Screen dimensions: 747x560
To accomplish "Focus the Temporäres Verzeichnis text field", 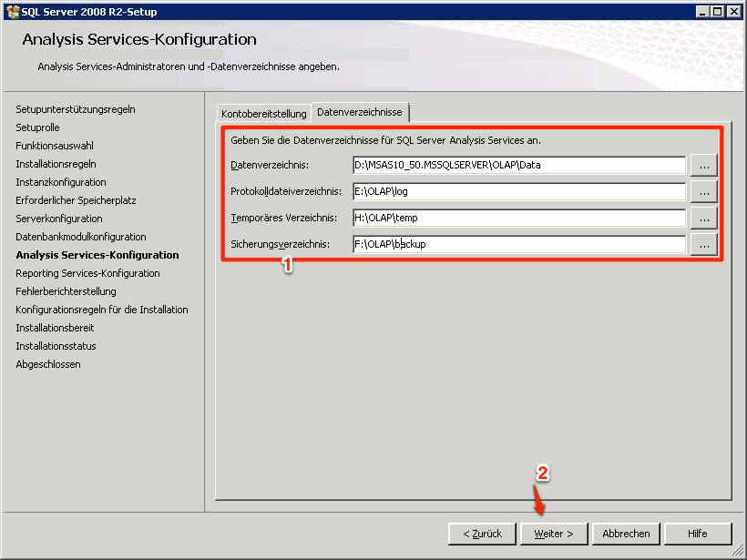I will coord(518,218).
